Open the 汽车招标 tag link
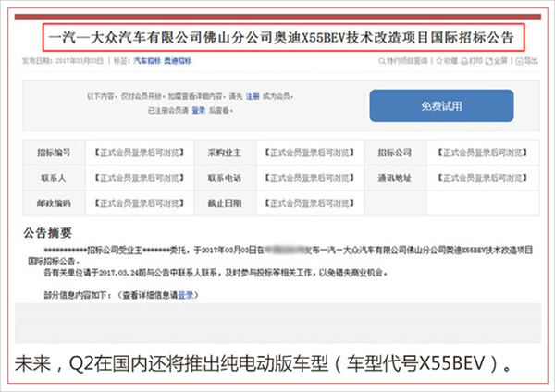The height and width of the screenshot is (392, 555). pyautogui.click(x=147, y=61)
